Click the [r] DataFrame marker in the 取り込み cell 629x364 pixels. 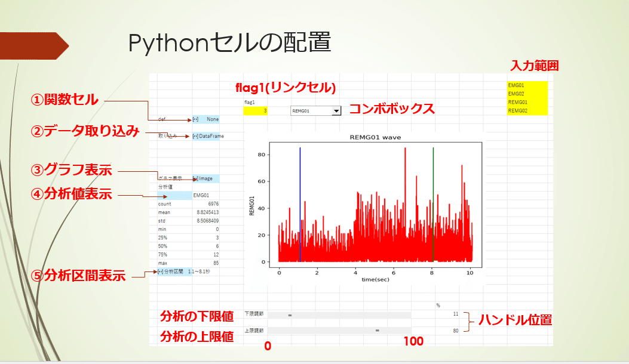(195, 136)
